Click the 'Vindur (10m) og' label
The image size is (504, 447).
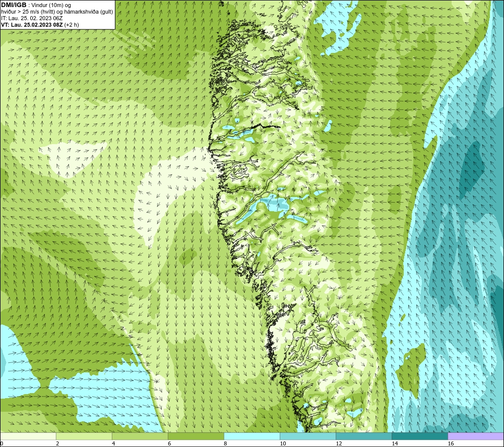pos(52,6)
